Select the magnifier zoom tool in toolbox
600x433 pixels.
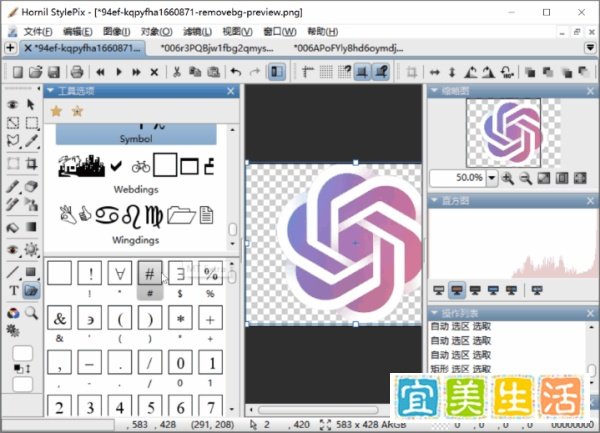click(31, 313)
